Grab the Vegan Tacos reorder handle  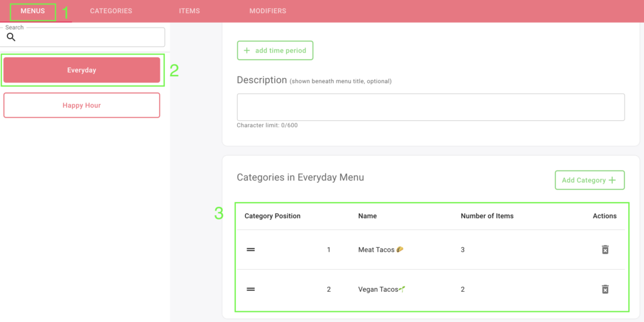250,289
